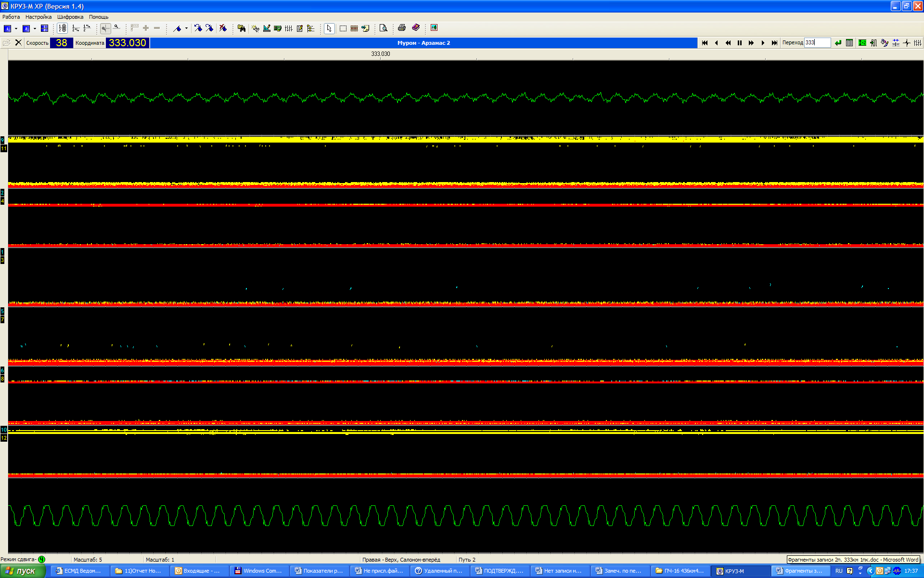924x578 pixels.
Task: Click the green enter arrow next to Переход
Action: 838,43
